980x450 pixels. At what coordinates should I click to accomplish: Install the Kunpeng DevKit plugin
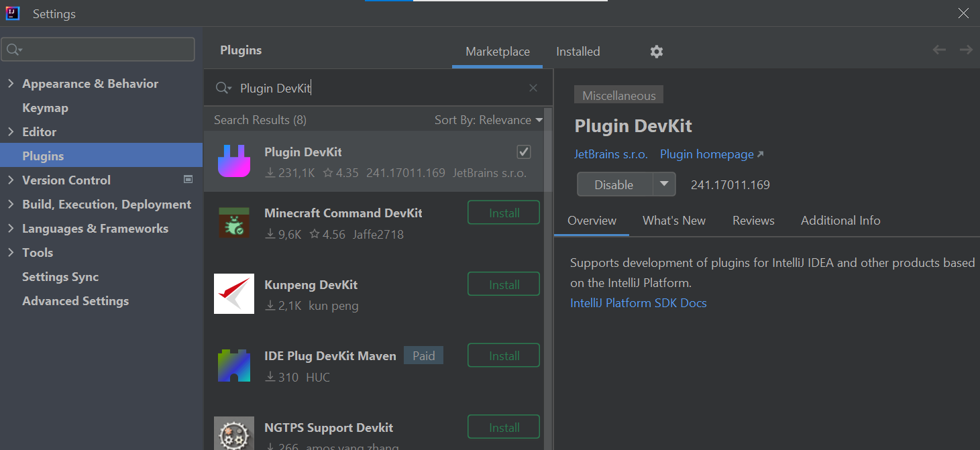[503, 284]
